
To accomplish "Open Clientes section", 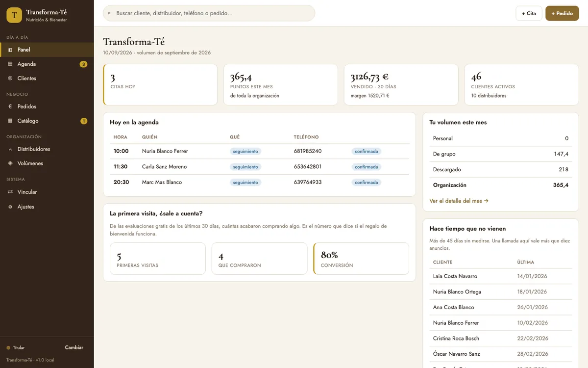I will tap(47, 78).
